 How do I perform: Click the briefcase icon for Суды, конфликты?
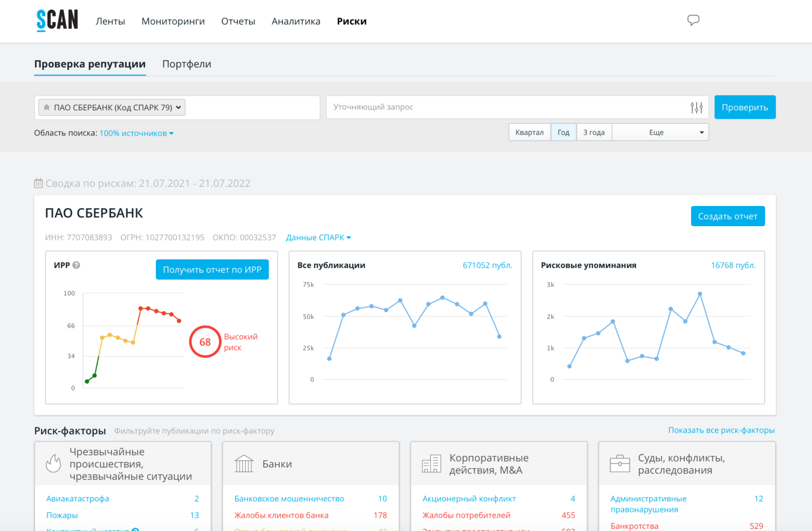(620, 463)
